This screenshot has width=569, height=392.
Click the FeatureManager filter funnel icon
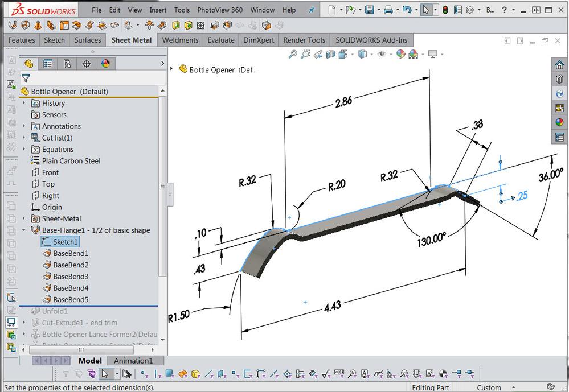(x=26, y=79)
